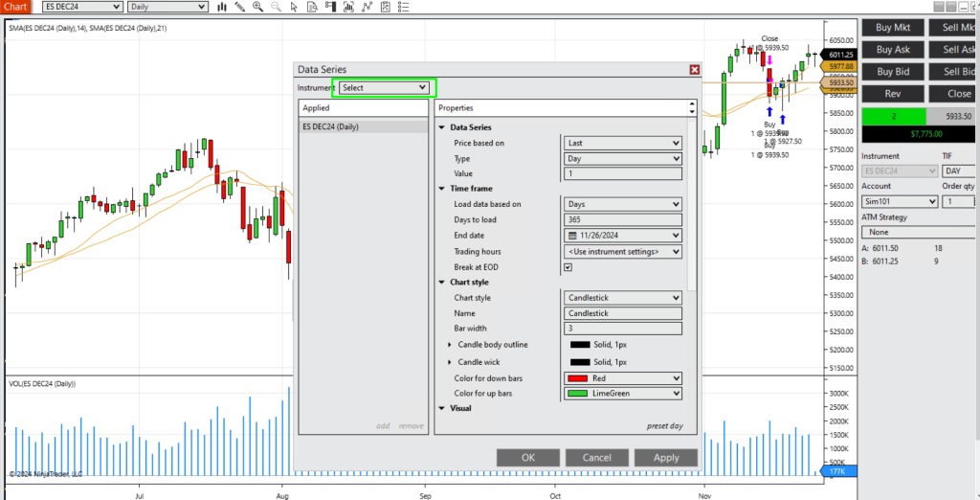Image resolution: width=980 pixels, height=500 pixels.
Task: Open the Price based on dropdown
Action: point(622,143)
